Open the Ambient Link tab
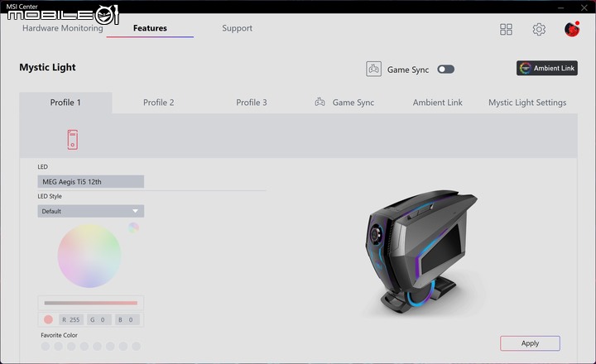 [x=438, y=103]
